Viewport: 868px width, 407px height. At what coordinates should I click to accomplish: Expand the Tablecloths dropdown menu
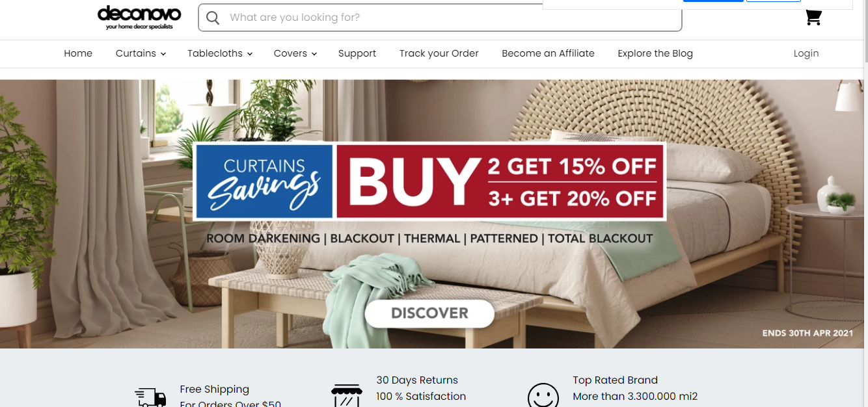220,53
